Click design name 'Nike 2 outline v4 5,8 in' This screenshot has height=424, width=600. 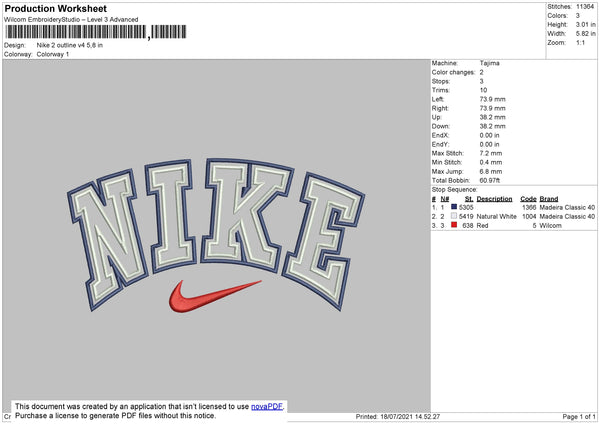click(70, 45)
